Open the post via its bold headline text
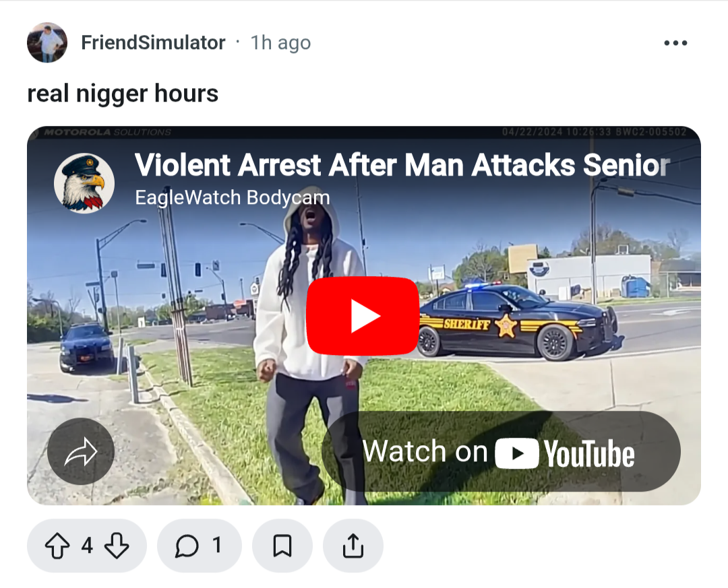Viewport: 728px width, 588px height. pos(123,94)
